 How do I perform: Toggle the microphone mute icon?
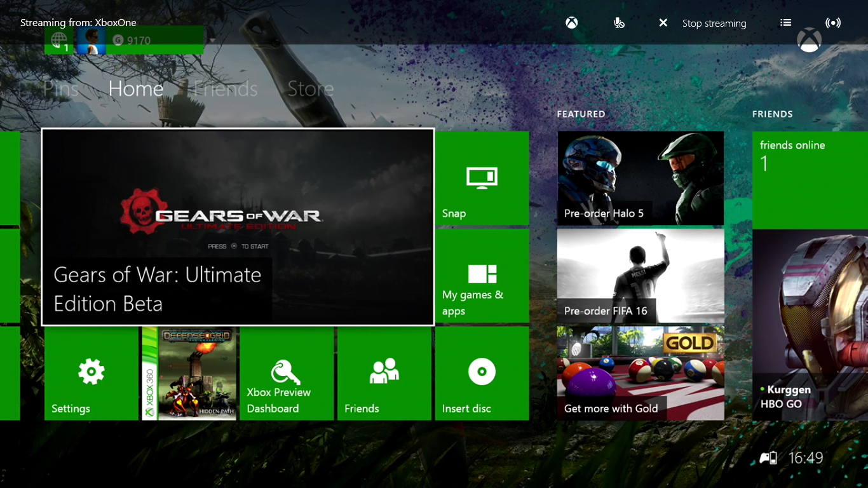click(x=619, y=23)
